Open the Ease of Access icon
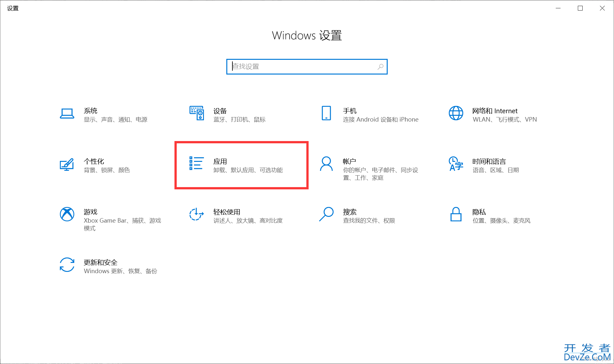Viewport: 614px width, 364px height. tap(197, 214)
